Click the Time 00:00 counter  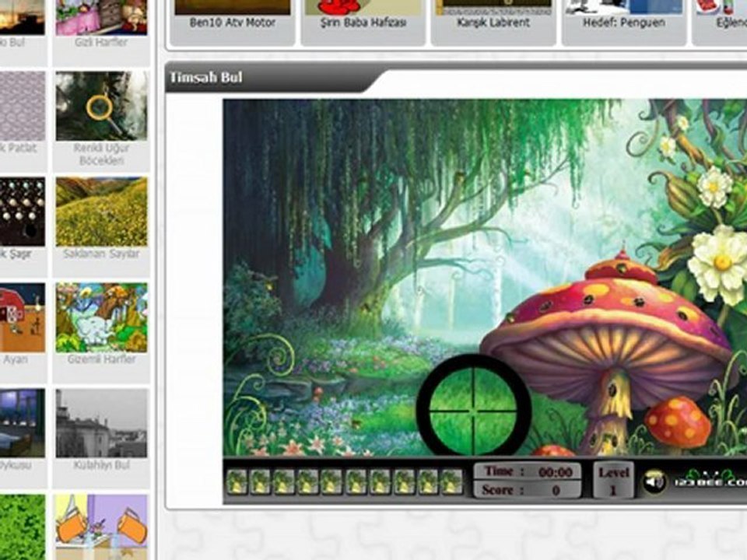(x=528, y=471)
